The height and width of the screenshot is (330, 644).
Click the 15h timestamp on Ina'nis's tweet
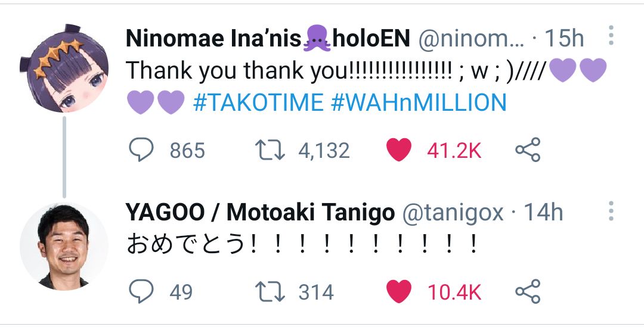(564, 39)
